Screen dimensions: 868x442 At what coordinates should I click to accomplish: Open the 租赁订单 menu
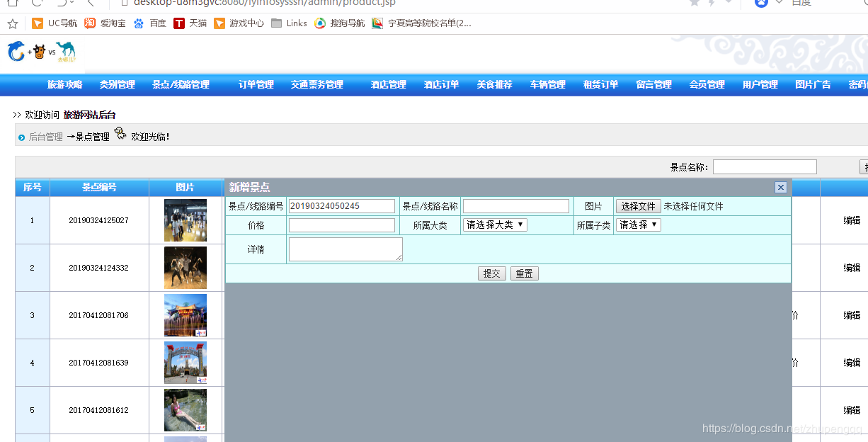pyautogui.click(x=600, y=84)
